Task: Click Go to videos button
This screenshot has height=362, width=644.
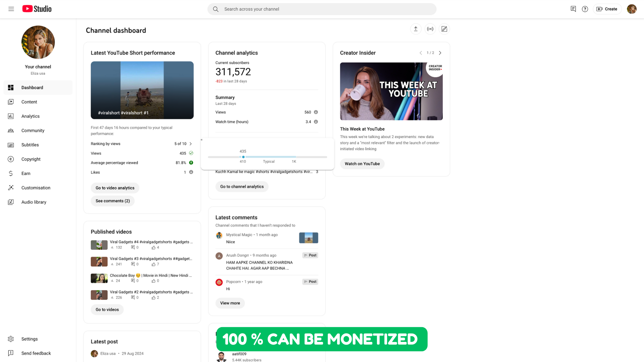Action: [107, 310]
